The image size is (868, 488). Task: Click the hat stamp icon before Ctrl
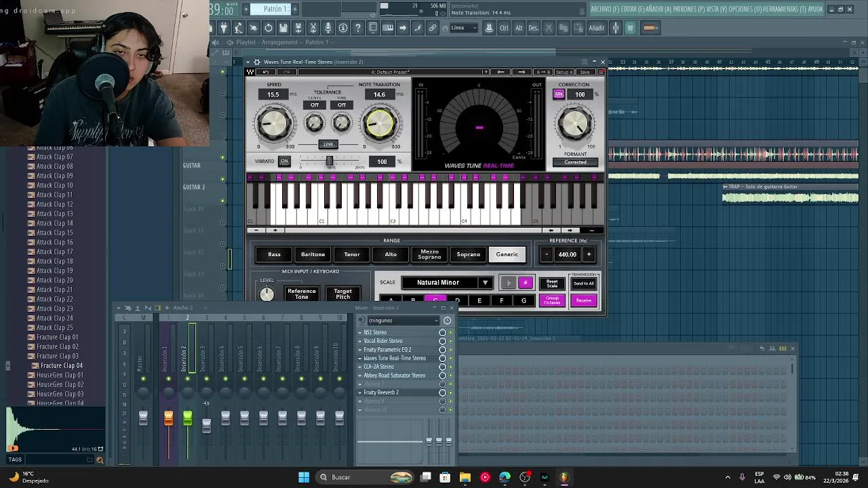490,28
